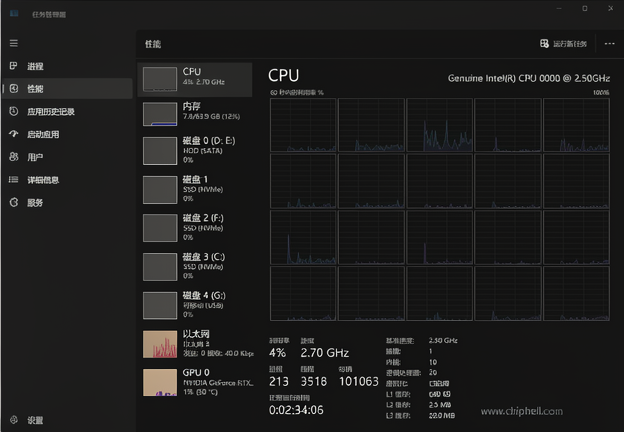Viewport: 624px width, 432px height.
Task: Open 应用历史记录 (App history) page
Action: 68,111
